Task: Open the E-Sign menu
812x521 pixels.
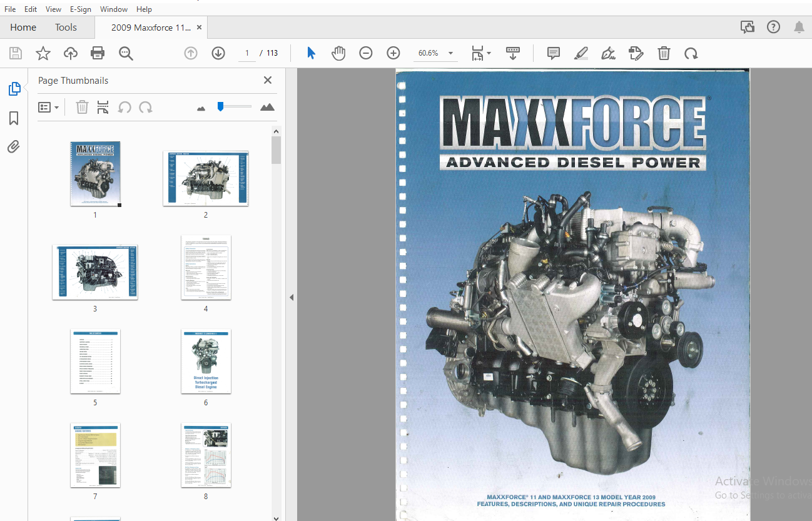Action: coord(80,9)
